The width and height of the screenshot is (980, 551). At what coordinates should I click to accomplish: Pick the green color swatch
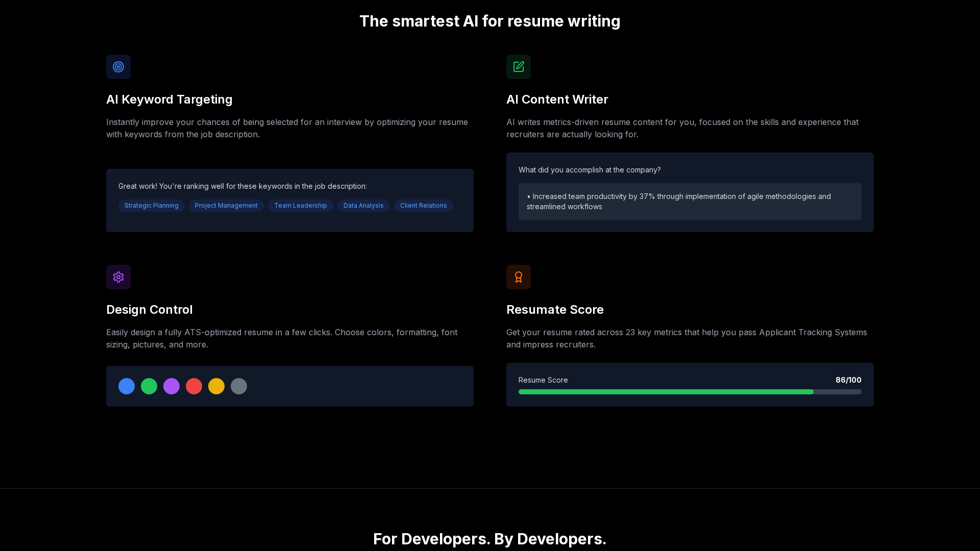[149, 386]
